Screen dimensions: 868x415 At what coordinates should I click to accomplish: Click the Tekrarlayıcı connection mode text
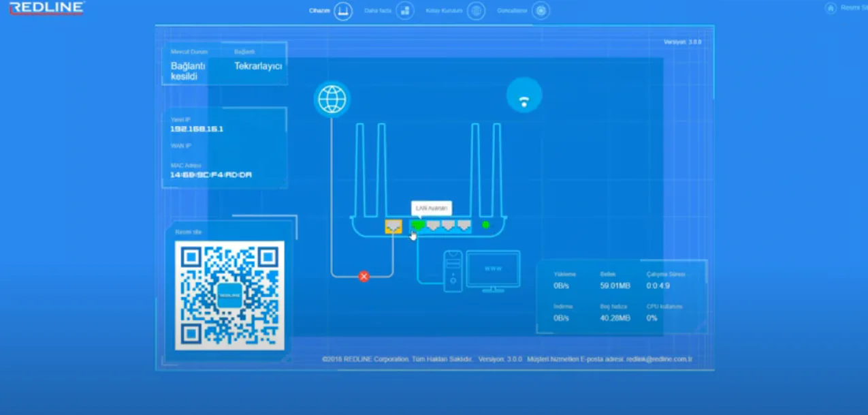(258, 66)
